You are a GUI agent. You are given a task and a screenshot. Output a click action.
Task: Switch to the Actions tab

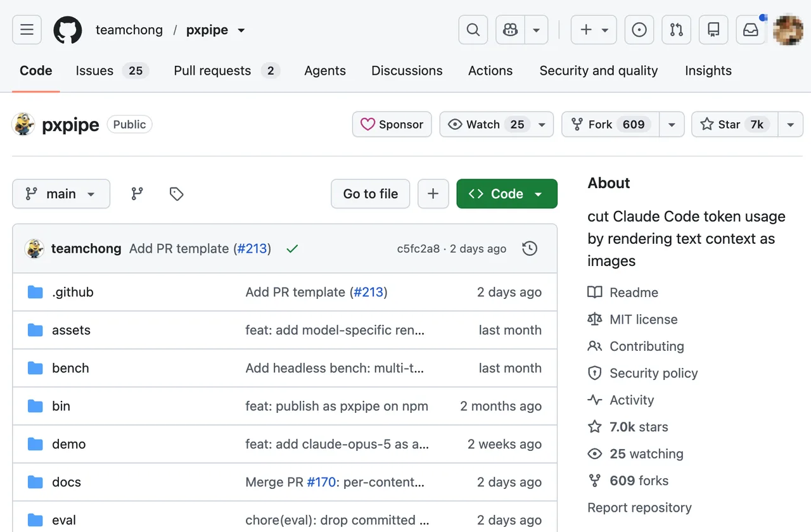[490, 71]
